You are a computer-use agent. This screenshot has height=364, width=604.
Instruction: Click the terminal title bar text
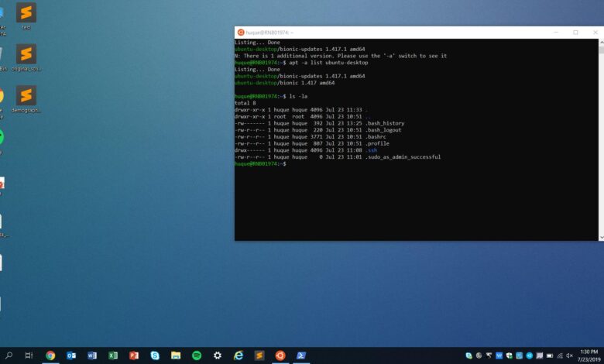(x=269, y=33)
